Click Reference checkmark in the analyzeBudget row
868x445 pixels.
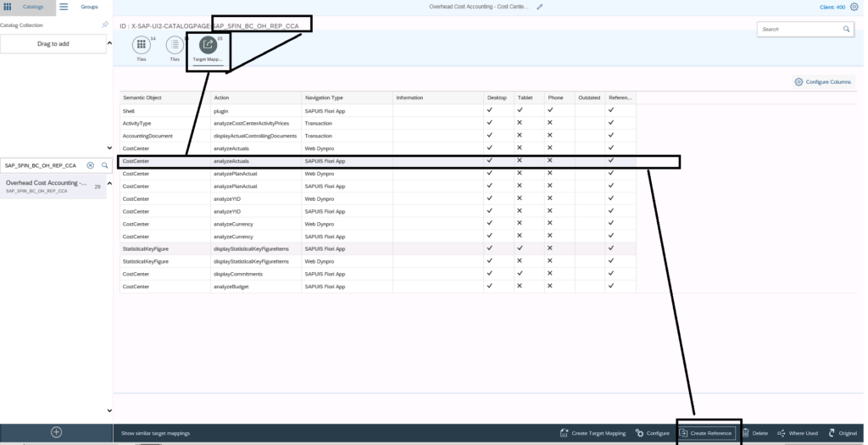tap(611, 286)
